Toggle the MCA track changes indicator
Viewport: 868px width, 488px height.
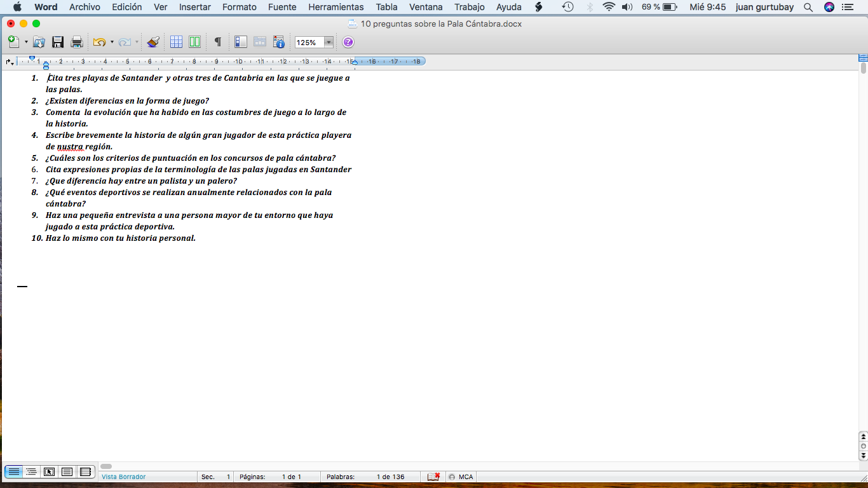461,477
